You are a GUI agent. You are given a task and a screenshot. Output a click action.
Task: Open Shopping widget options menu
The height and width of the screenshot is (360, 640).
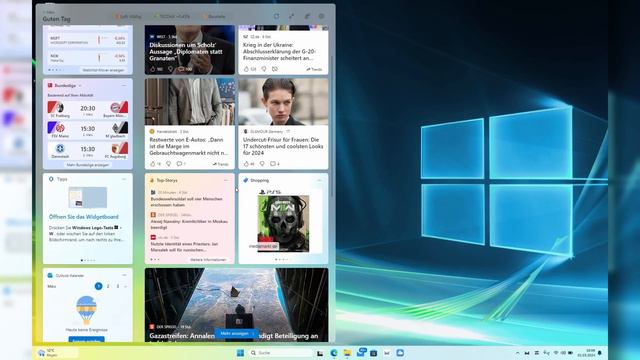pyautogui.click(x=320, y=180)
